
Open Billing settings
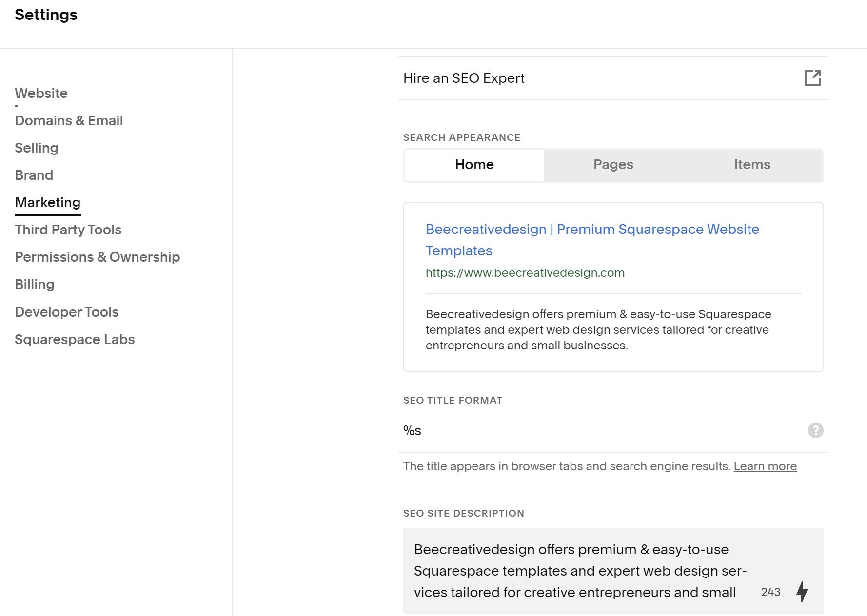pyautogui.click(x=35, y=284)
